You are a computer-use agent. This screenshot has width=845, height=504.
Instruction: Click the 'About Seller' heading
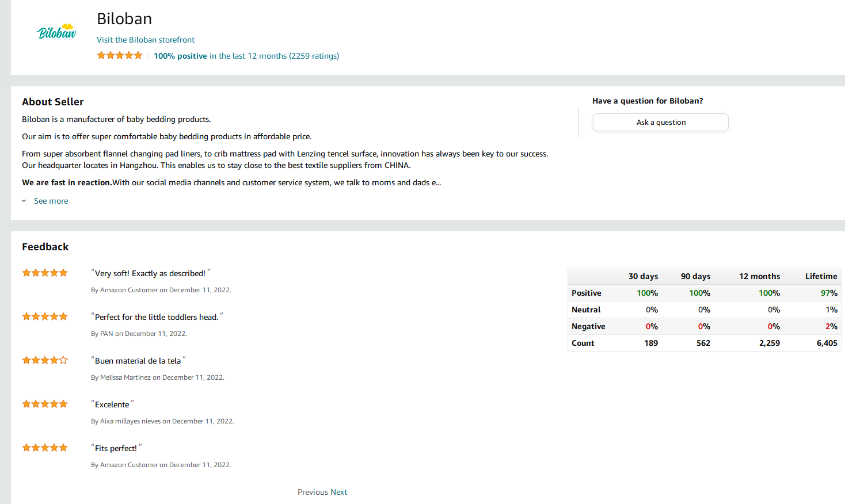point(53,102)
